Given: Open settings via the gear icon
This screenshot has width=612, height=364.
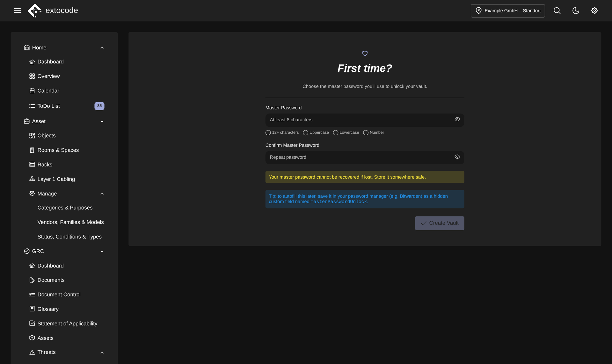Looking at the screenshot, I should [x=594, y=11].
